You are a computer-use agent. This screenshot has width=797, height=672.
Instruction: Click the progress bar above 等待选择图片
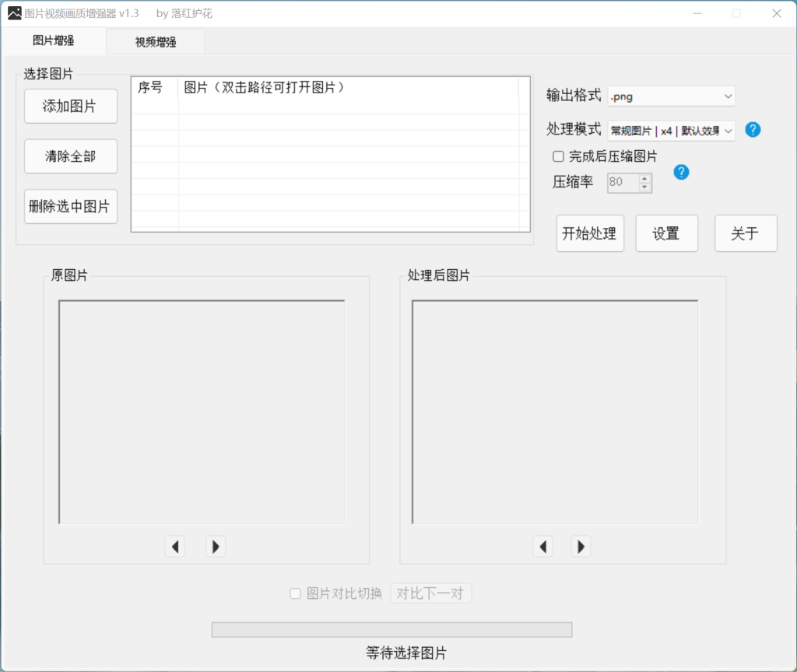coord(391,629)
